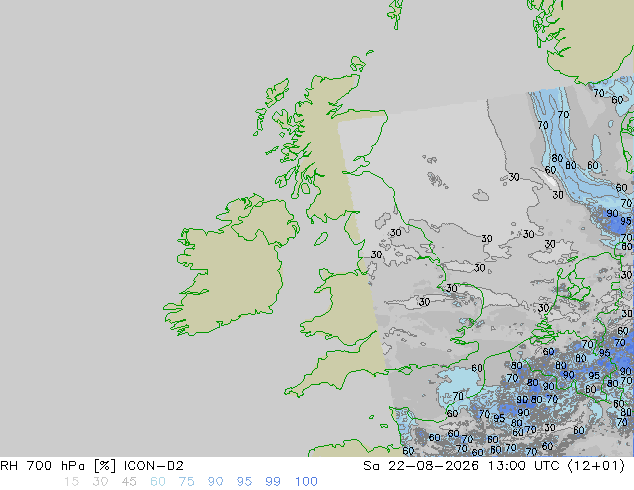The image size is (634, 490).
Task: Select the legend value 95 in bottom scale
Action: coord(244,482)
